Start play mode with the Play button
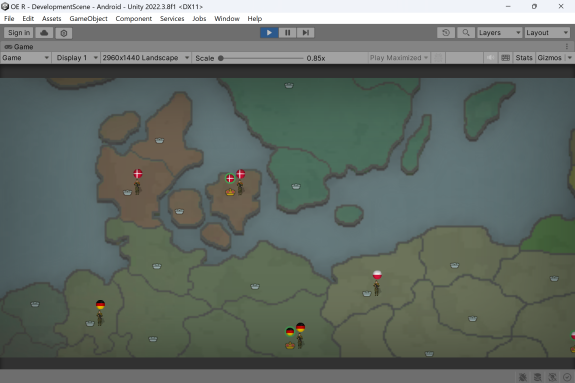Image resolution: width=575 pixels, height=383 pixels. coord(269,33)
